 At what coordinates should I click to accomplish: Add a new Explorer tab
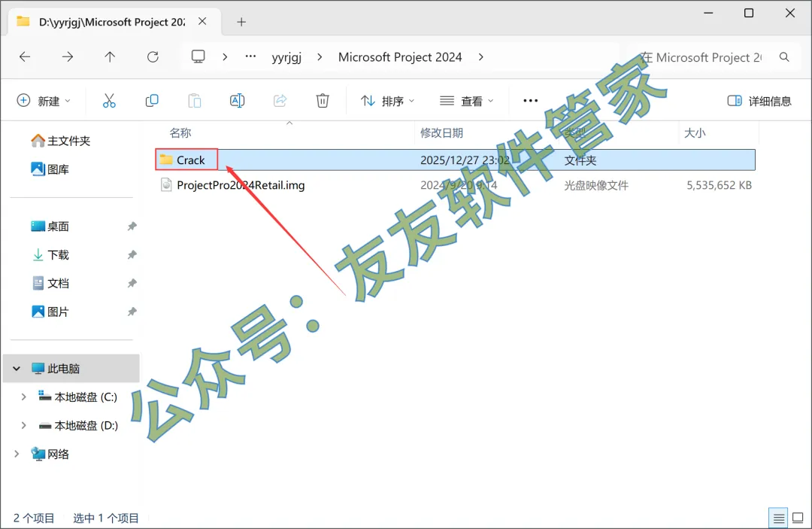tap(241, 22)
